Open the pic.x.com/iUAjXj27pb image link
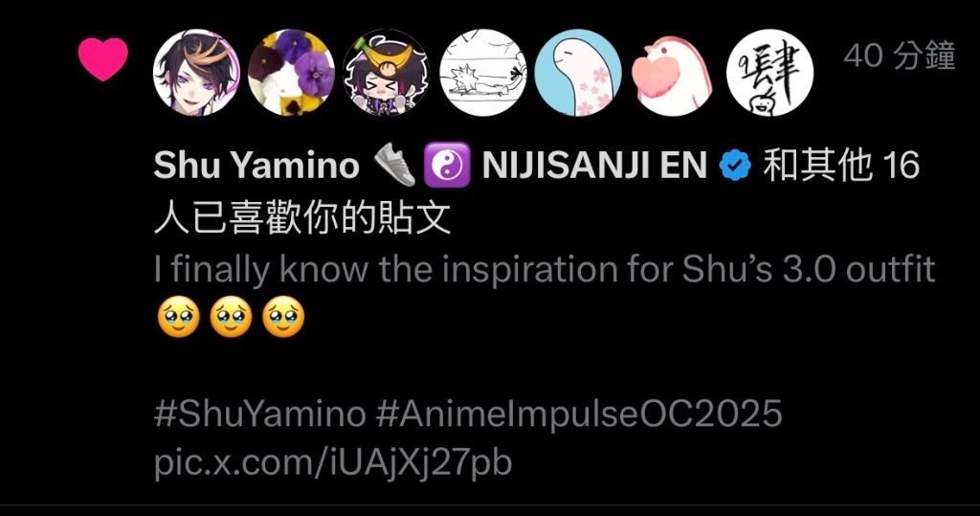 tap(333, 462)
